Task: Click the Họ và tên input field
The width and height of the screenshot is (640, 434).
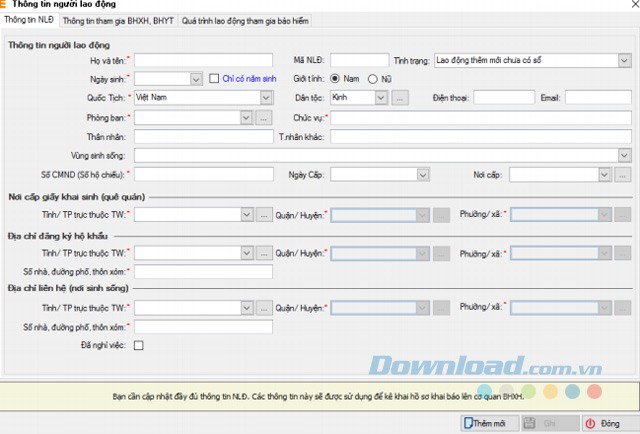Action: point(204,59)
